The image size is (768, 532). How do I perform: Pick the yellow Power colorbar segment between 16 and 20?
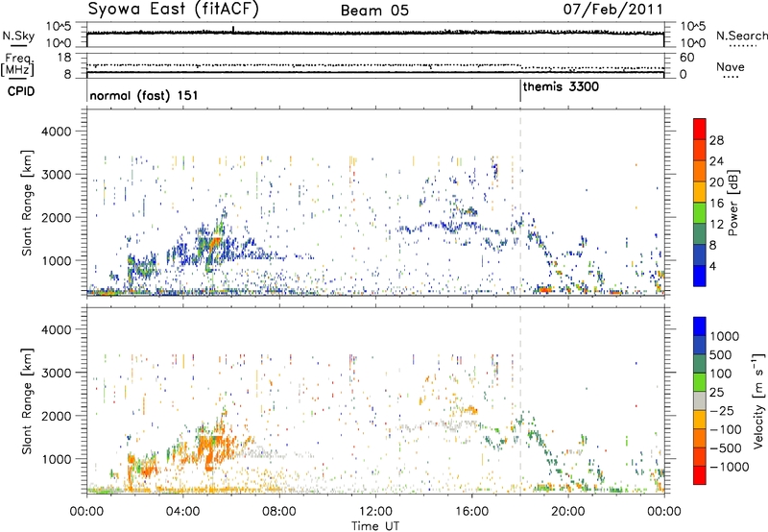pos(700,192)
